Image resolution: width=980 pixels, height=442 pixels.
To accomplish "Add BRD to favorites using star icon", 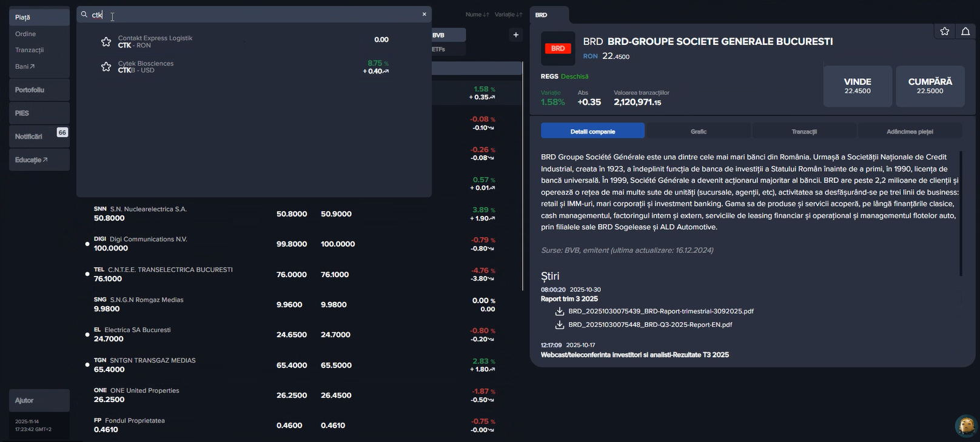I will 944,32.
